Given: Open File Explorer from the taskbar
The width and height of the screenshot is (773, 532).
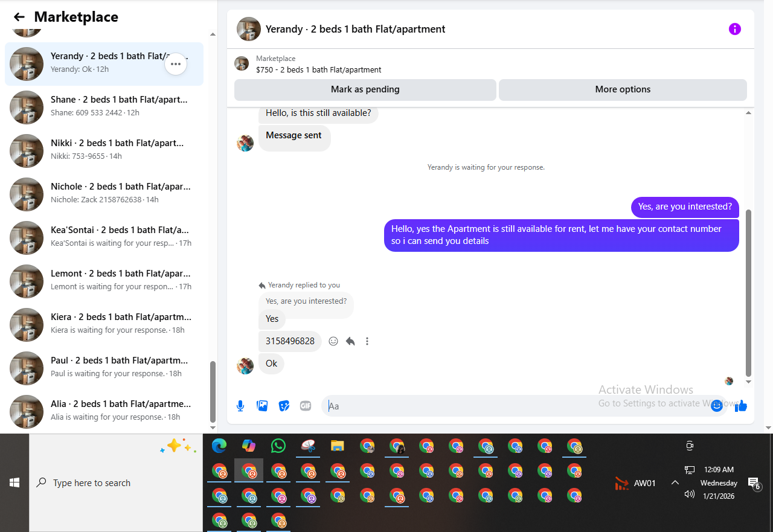Looking at the screenshot, I should [x=337, y=446].
